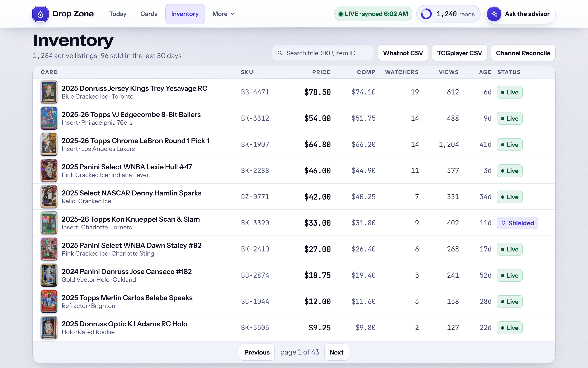
Task: Open 2025-26 Topps Chrome LeBron Round 1 Pick 1
Action: click(135, 140)
